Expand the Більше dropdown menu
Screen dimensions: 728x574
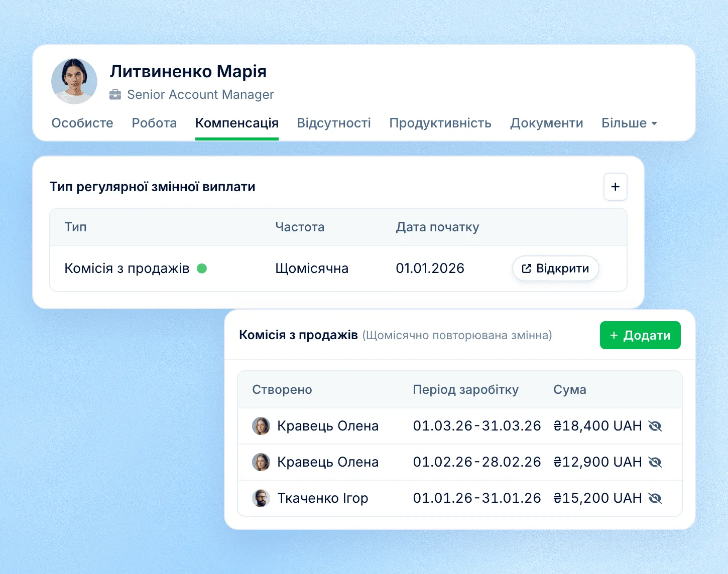point(629,123)
